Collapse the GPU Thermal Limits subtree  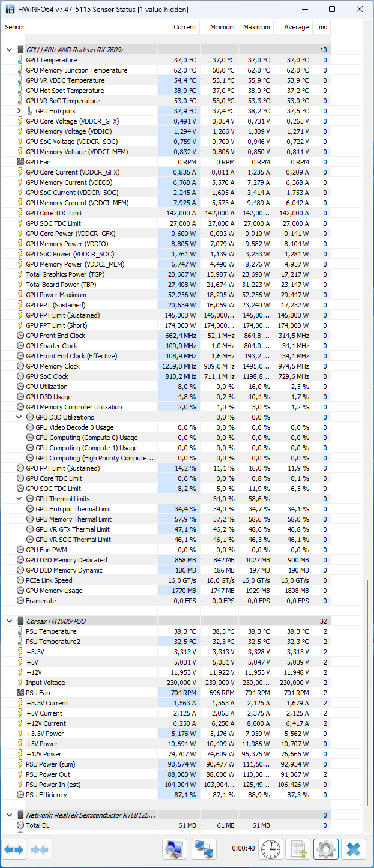(x=19, y=499)
